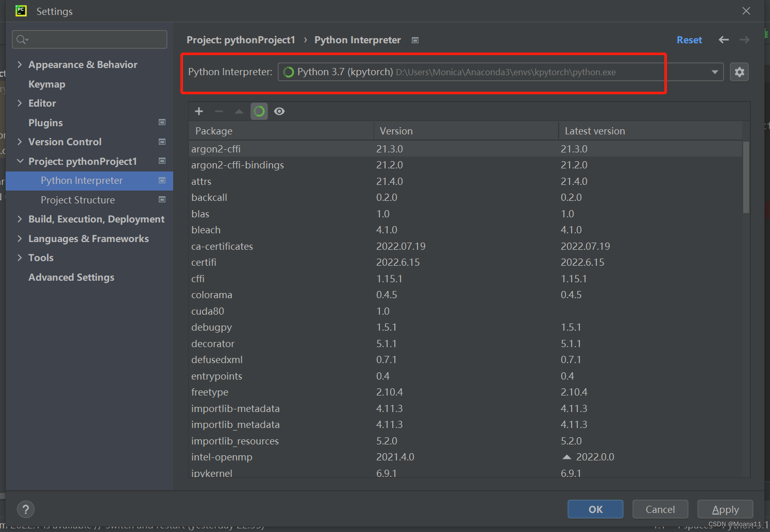Click the PyCharm logo in the title bar

[x=21, y=11]
